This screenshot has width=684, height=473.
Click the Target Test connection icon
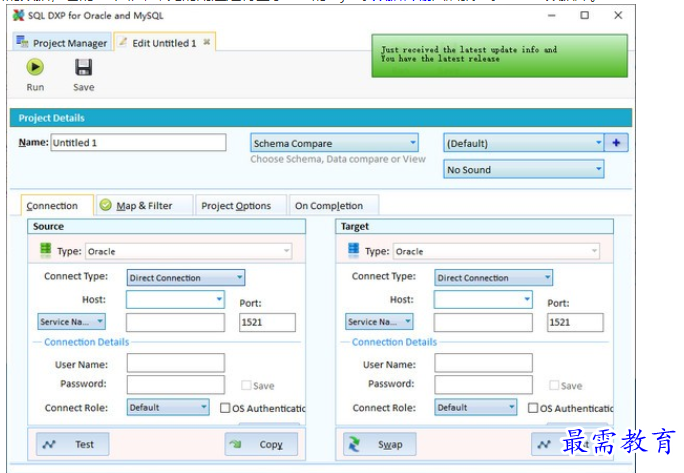(544, 444)
